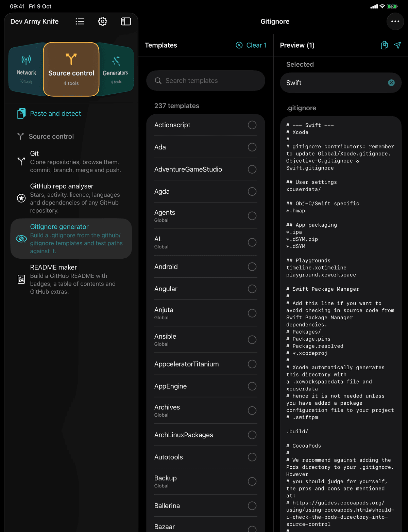
Task: Open the Gitignore generator tool
Action: tap(71, 239)
